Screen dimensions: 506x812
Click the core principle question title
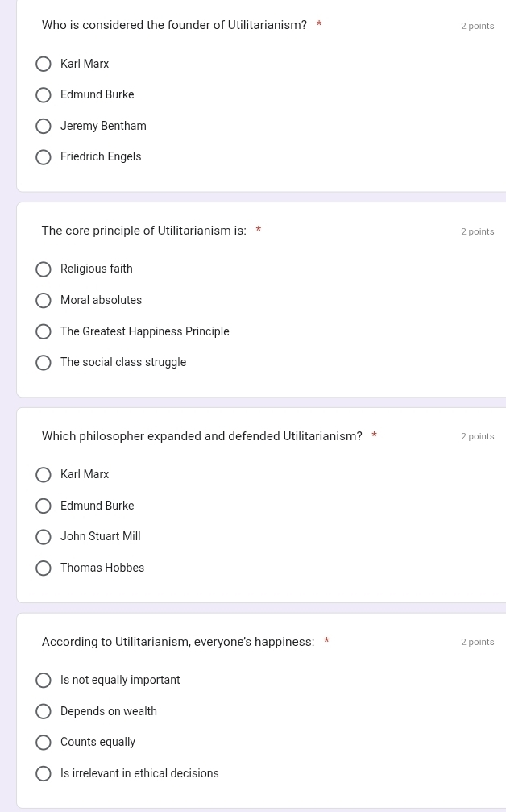coord(144,231)
